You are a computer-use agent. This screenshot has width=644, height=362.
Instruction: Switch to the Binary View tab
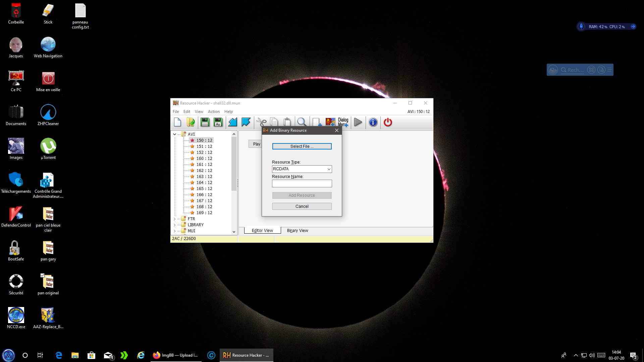pos(297,231)
